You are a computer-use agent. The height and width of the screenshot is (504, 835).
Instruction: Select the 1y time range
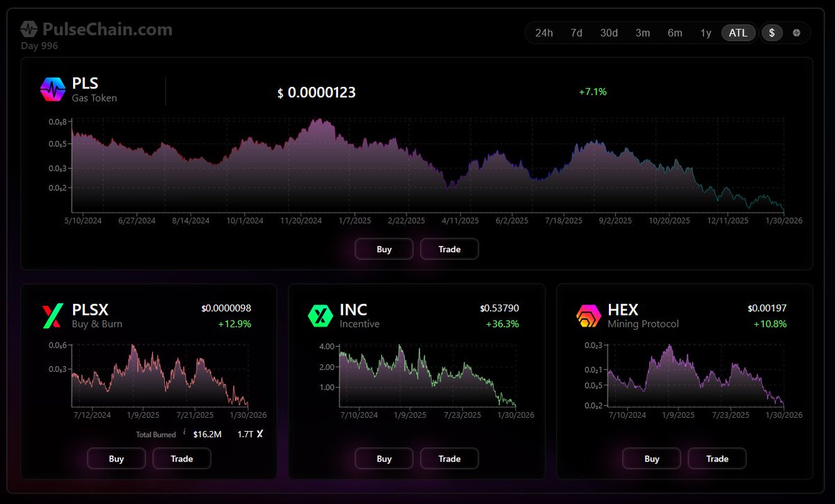tap(706, 33)
